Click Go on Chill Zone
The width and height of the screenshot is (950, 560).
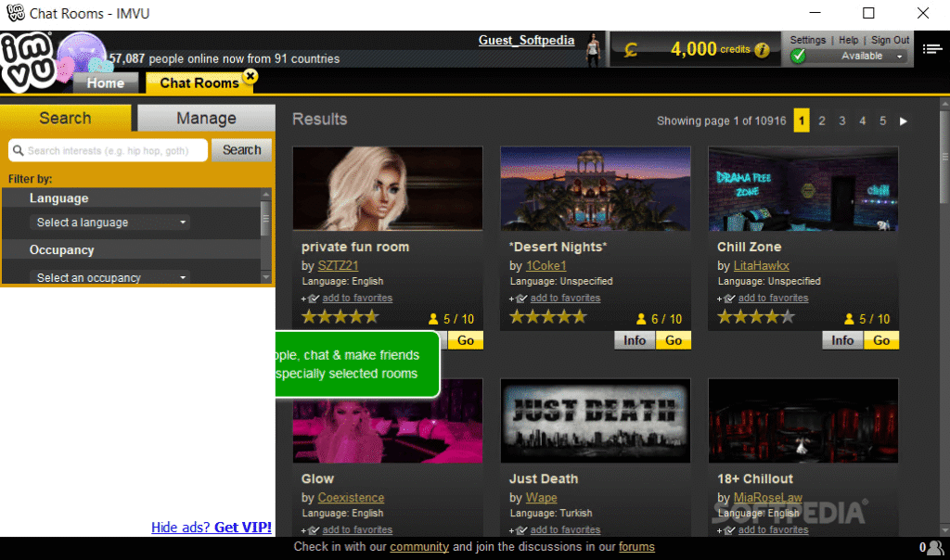[x=881, y=340]
